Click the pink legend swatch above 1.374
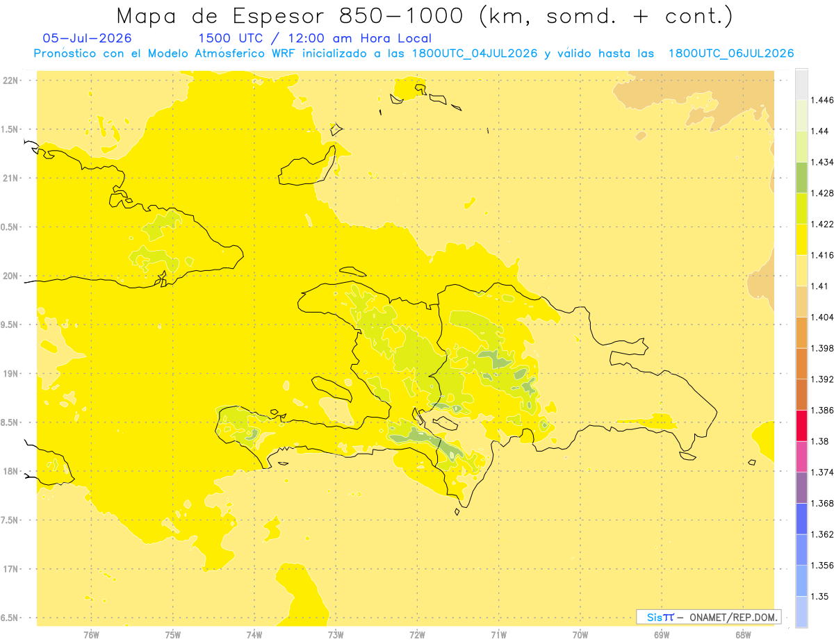The width and height of the screenshot is (834, 644). [x=801, y=456]
